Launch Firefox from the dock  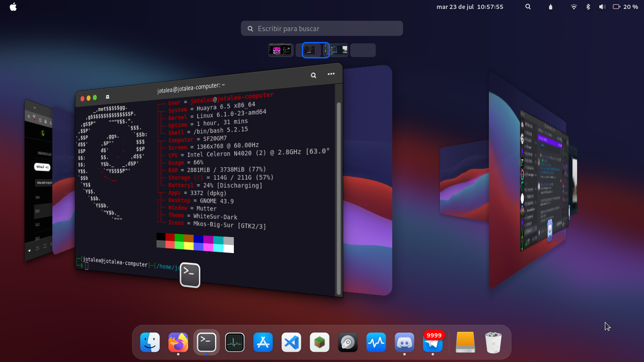178,342
